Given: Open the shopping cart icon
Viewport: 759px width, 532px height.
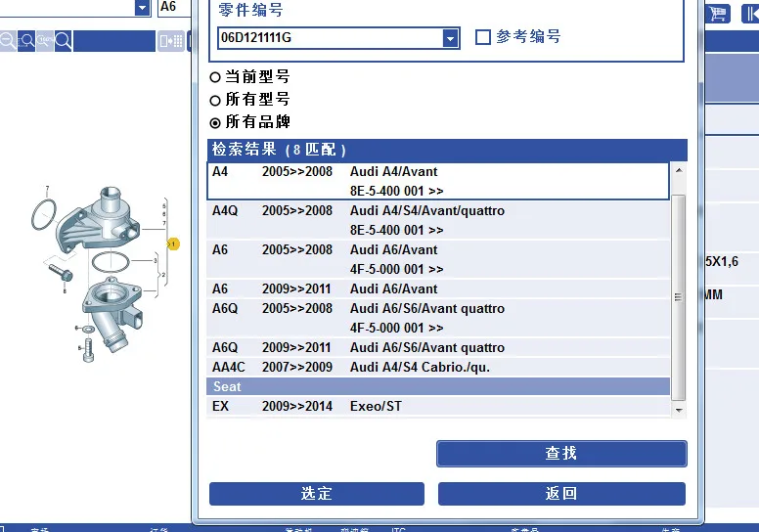Looking at the screenshot, I should coord(718,13).
